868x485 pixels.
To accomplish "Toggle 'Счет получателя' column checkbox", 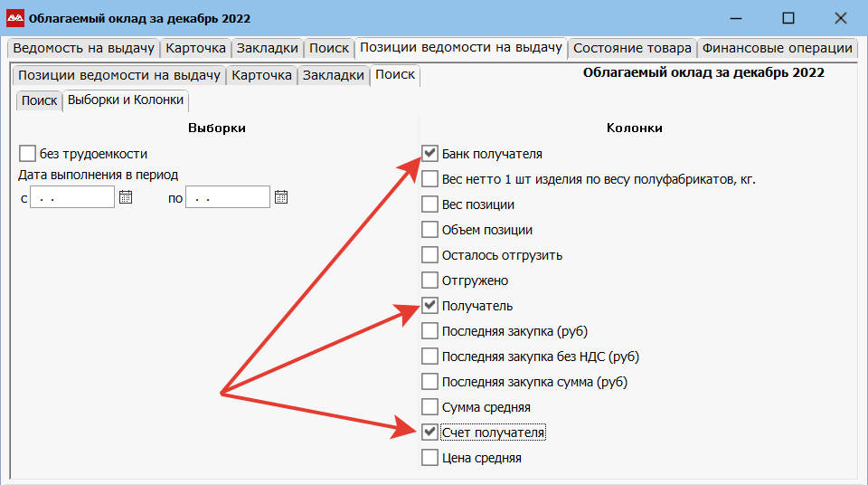I will click(x=430, y=433).
